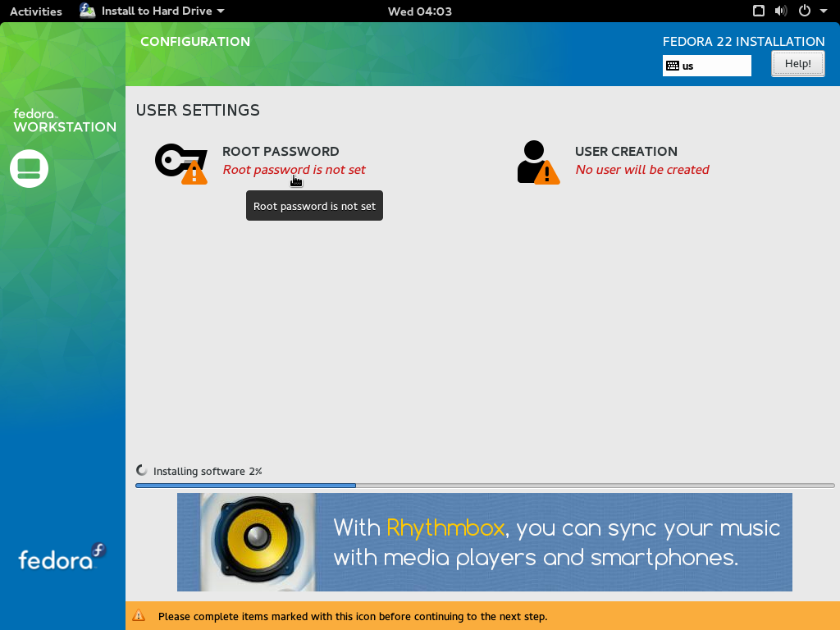Image resolution: width=840 pixels, height=630 pixels.
Task: Open the User Creation person icon
Action: tap(538, 162)
